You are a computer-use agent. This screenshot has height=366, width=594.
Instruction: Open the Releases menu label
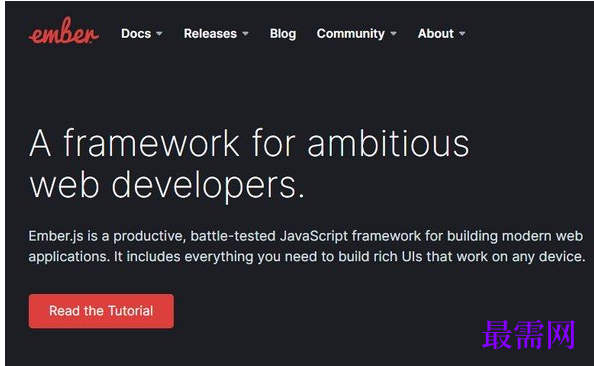click(x=210, y=33)
